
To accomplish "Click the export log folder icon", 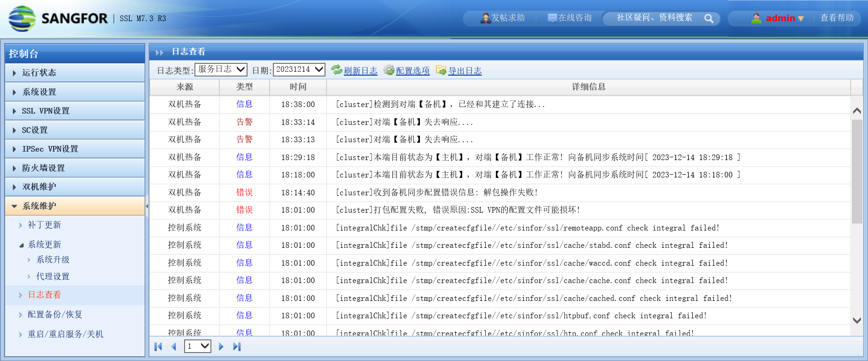I will pos(441,70).
